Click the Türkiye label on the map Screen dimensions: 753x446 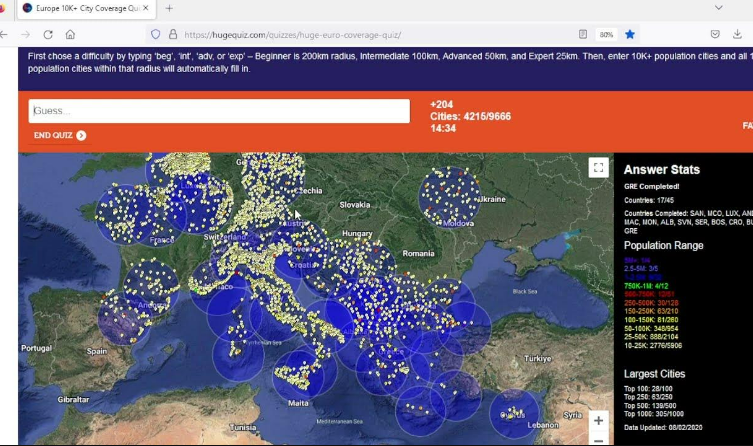pyautogui.click(x=537, y=359)
